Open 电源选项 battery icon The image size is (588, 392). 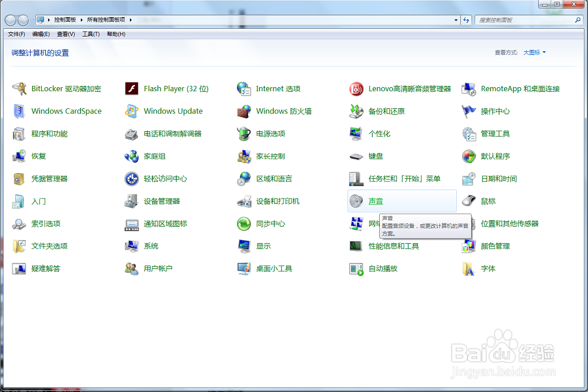click(244, 134)
